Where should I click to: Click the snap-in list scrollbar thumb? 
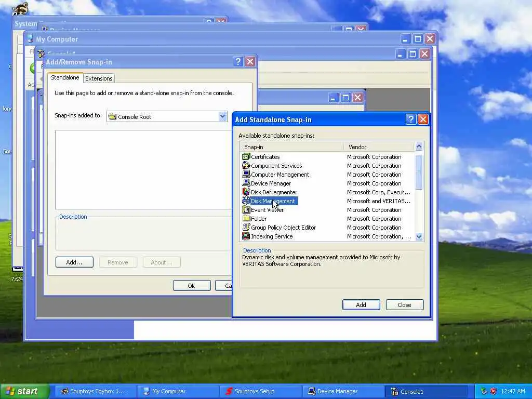pyautogui.click(x=419, y=172)
